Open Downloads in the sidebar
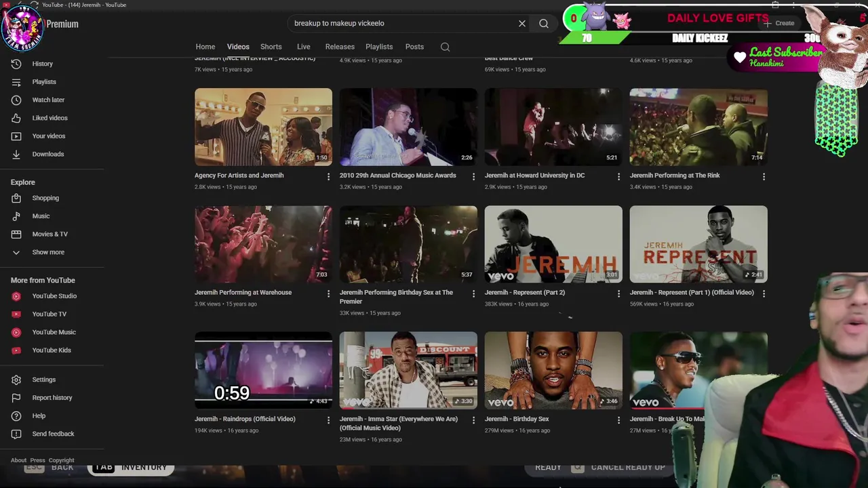Viewport: 868px width, 488px height. coord(48,154)
